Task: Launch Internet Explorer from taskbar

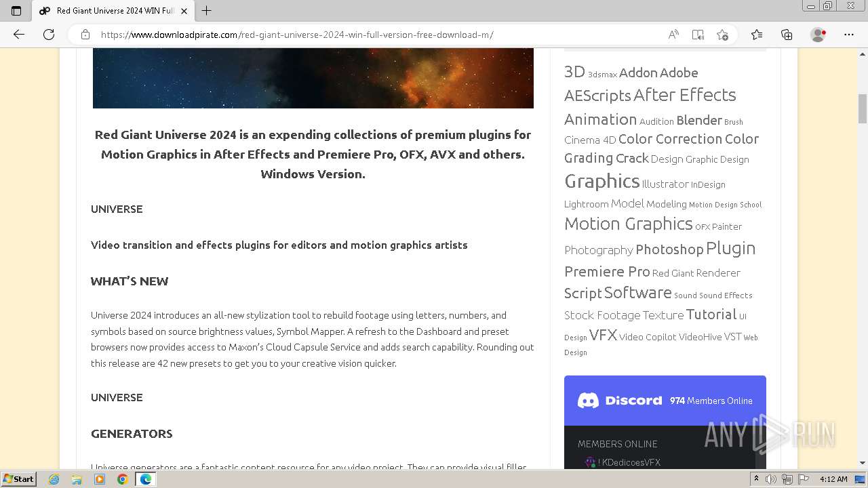Action: pos(54,479)
